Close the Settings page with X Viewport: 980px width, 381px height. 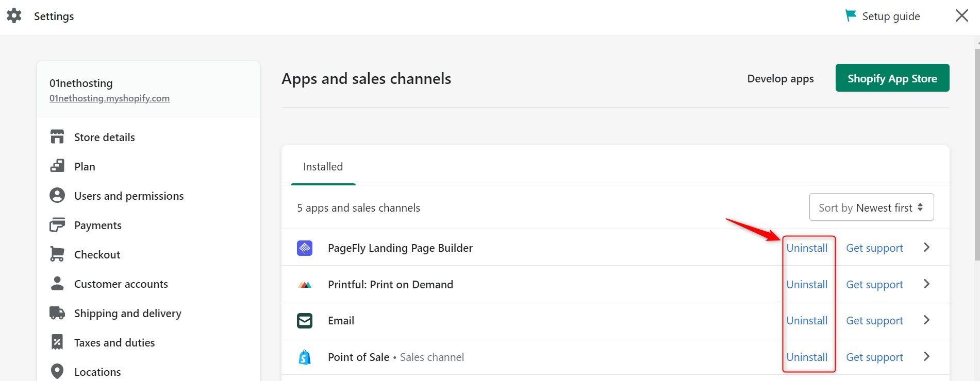[x=961, y=16]
